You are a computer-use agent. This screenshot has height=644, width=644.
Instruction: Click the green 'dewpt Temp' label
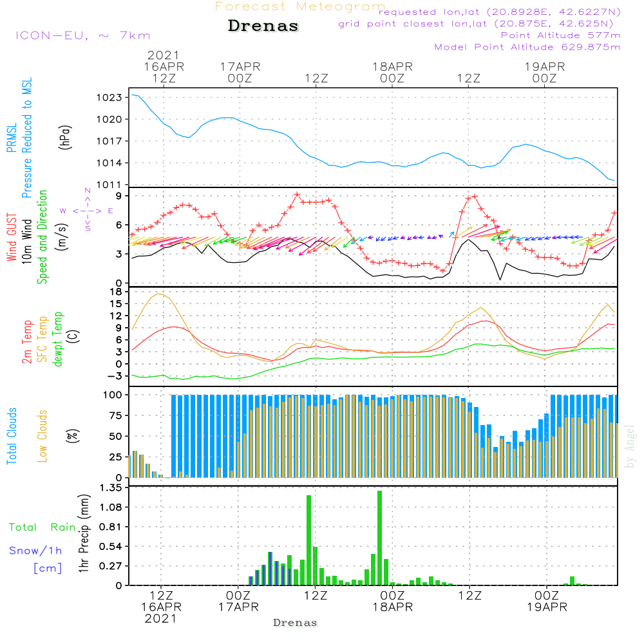[57, 339]
